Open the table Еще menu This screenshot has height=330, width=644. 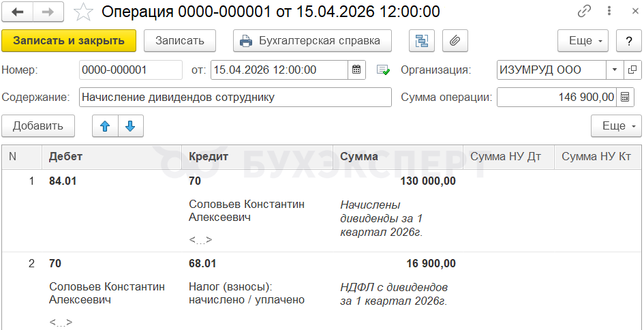(x=616, y=125)
